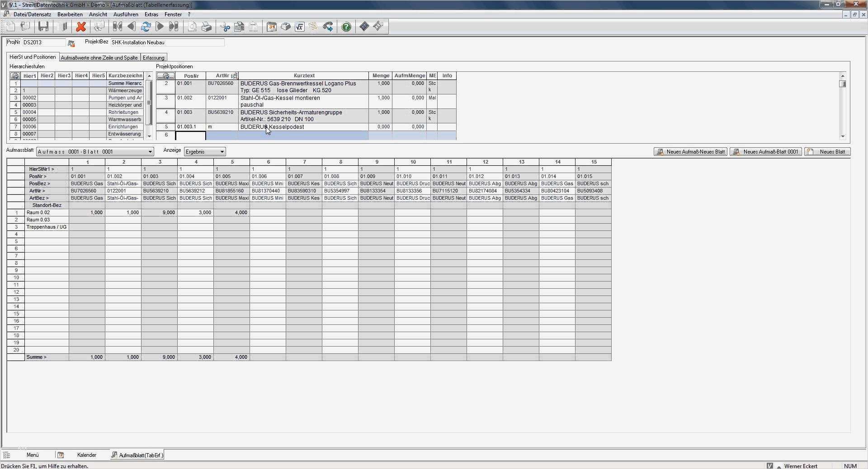Viewport: 868px width, 469px height.
Task: Click the search icon in the ArtNr column header
Action: tap(234, 76)
